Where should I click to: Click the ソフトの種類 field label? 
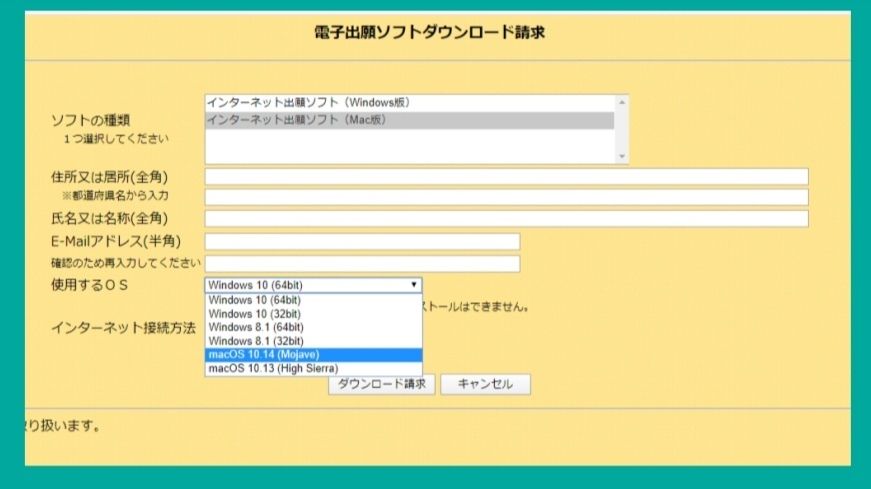(91, 120)
